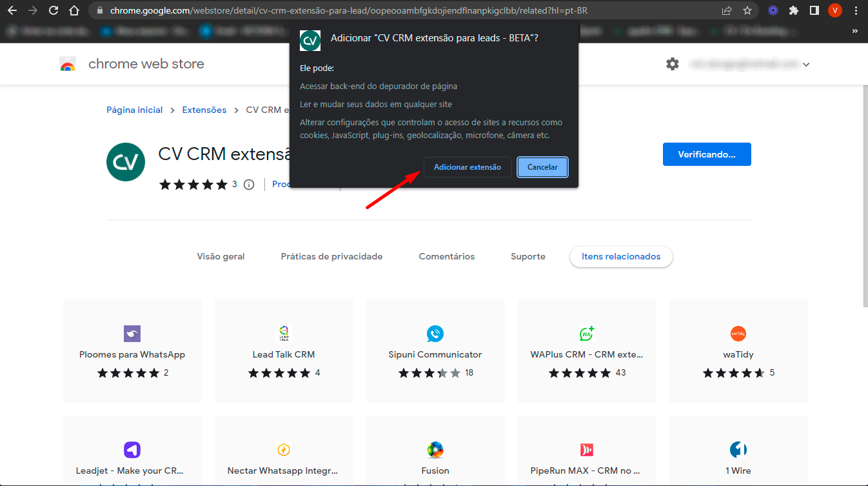Screen dimensions: 868x486
Task: Open the 1 Wire extension icon
Action: point(738,450)
